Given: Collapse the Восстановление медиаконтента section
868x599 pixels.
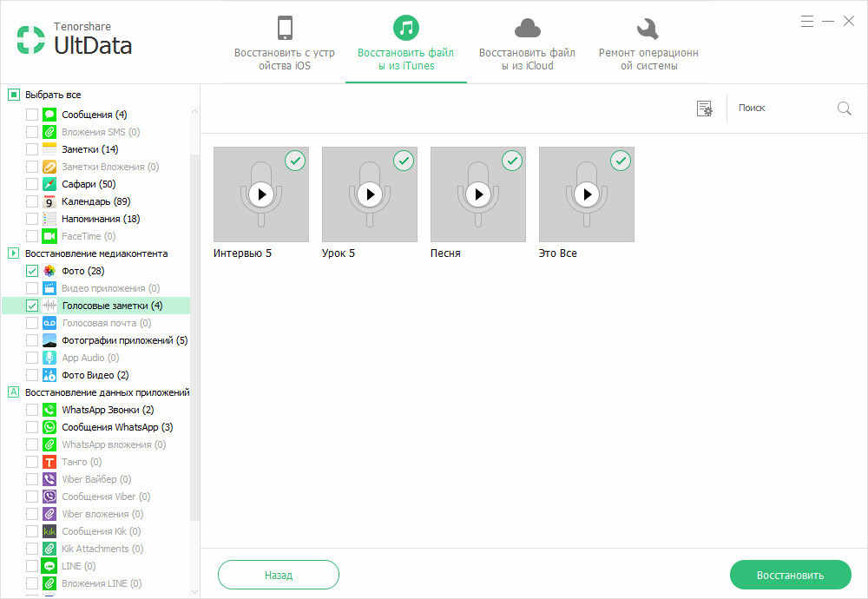Looking at the screenshot, I should pyautogui.click(x=14, y=253).
